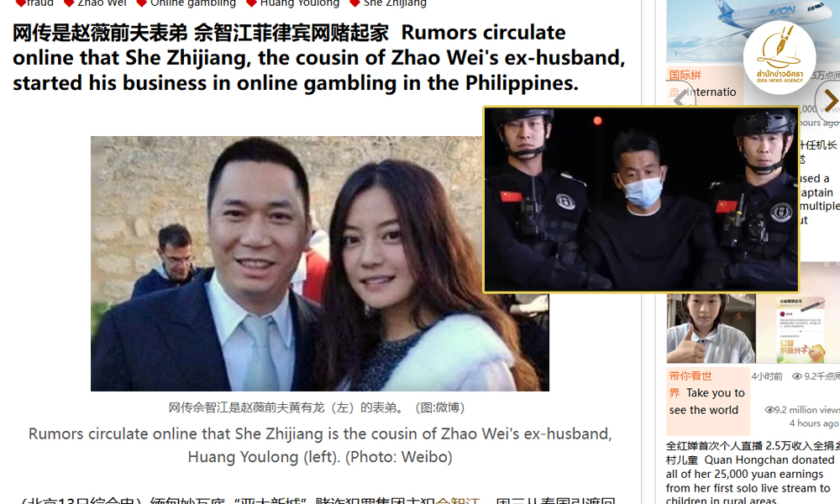Click the red diamond icon before Online gambling tag
The image size is (840, 504).
tap(141, 3)
